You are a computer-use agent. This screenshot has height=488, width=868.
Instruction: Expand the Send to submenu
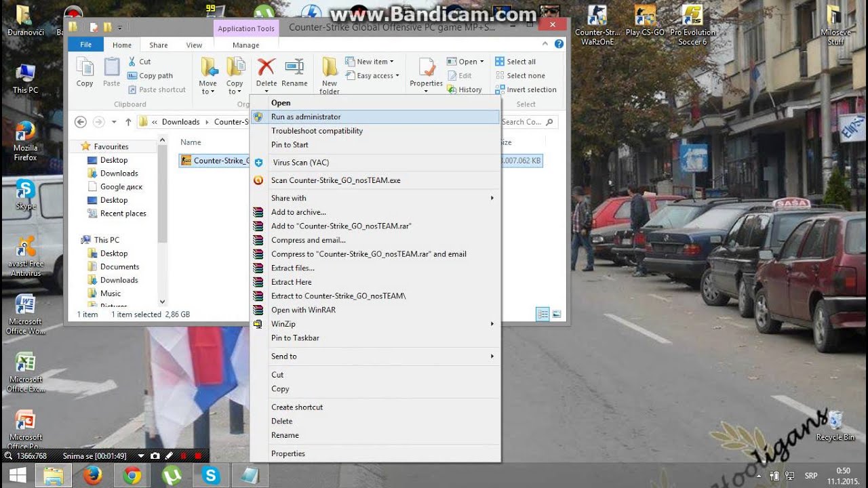point(375,357)
